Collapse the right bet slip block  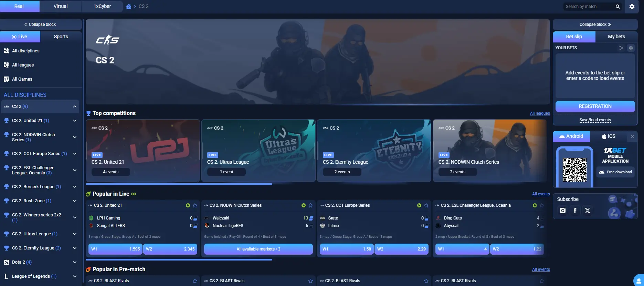(x=595, y=24)
